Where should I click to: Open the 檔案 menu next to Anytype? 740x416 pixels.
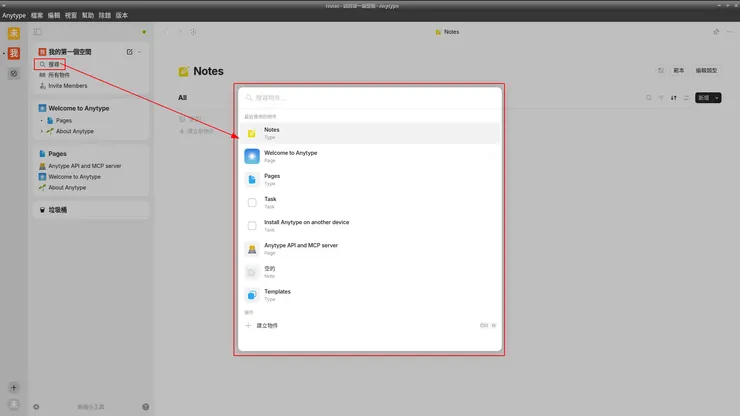click(x=37, y=15)
